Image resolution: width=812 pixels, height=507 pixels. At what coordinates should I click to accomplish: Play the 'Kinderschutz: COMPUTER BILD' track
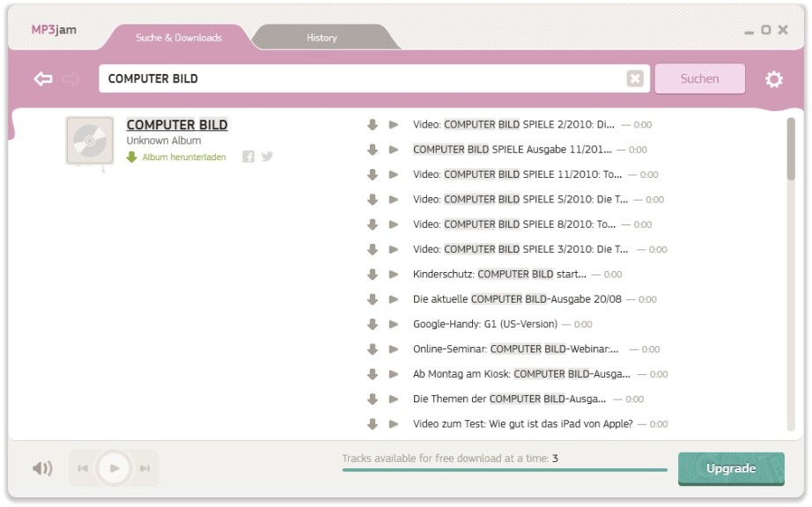point(394,275)
